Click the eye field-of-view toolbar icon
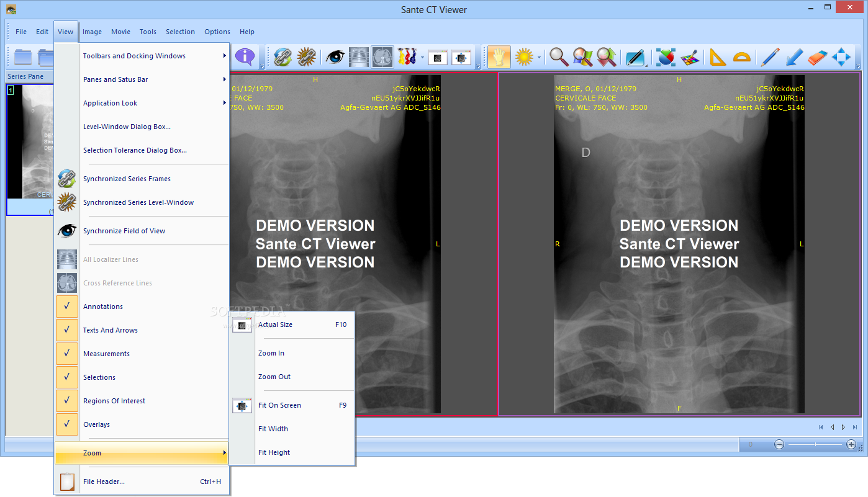This screenshot has height=497, width=868. [335, 57]
